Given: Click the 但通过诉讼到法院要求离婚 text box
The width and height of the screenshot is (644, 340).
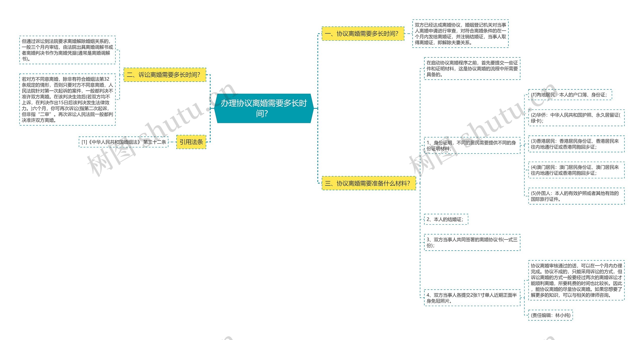Looking at the screenshot, I should point(67,50).
